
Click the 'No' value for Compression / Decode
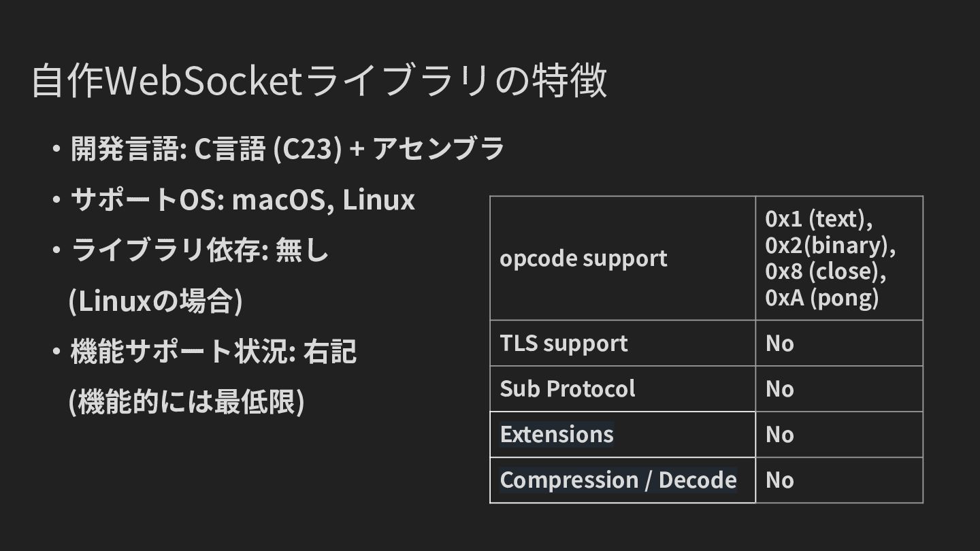point(779,480)
